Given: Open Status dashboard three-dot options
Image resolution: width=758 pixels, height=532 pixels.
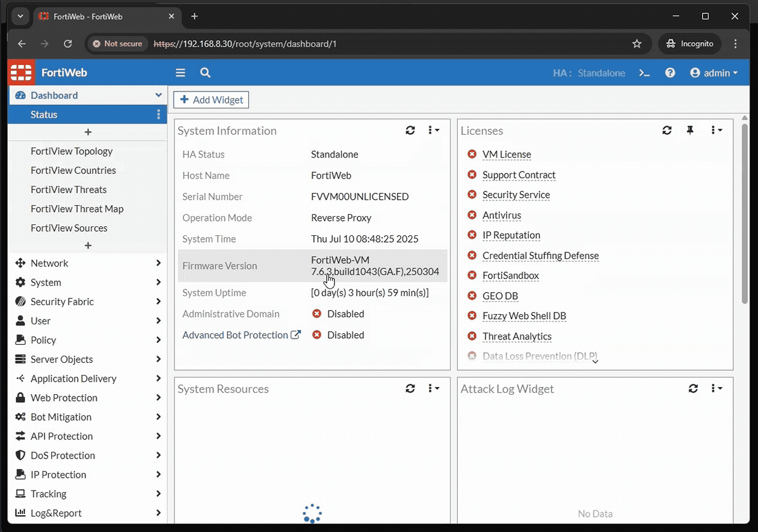Looking at the screenshot, I should [x=159, y=114].
